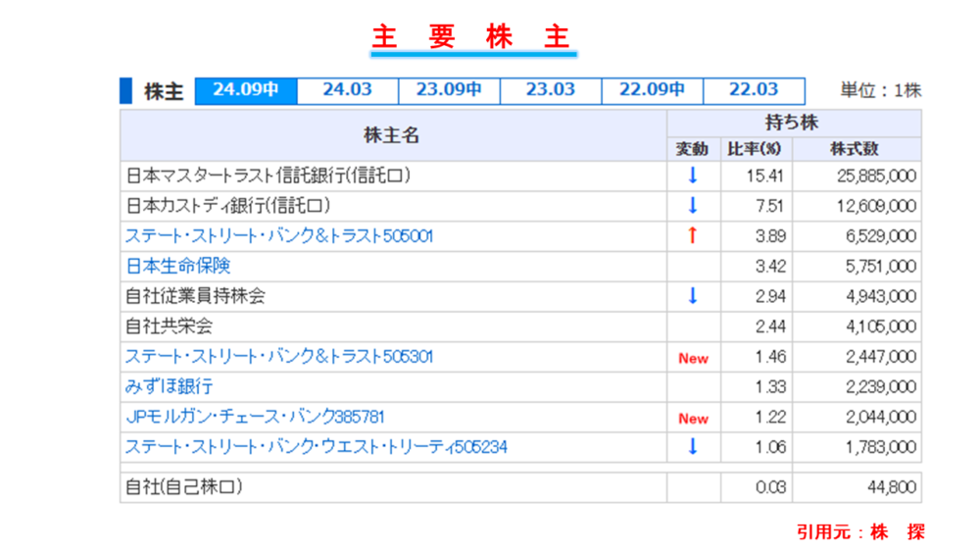Click the ratio value 3.89
The height and width of the screenshot is (552, 980).
(769, 236)
